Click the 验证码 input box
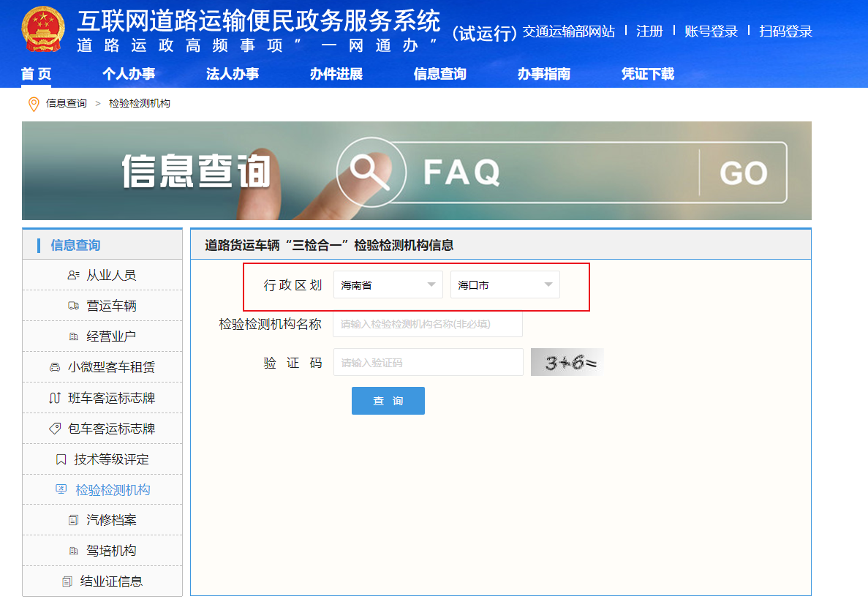 [x=428, y=362]
